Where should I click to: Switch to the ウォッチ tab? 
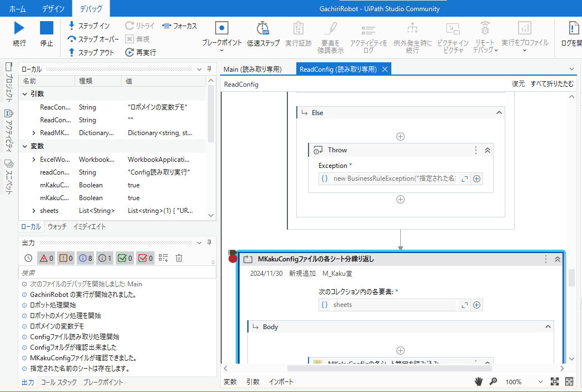click(57, 226)
